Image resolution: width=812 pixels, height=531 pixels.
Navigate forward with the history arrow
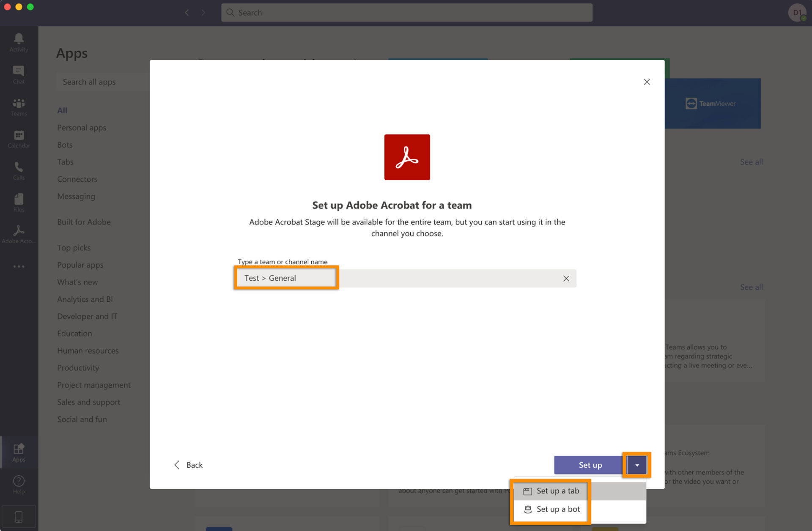203,13
